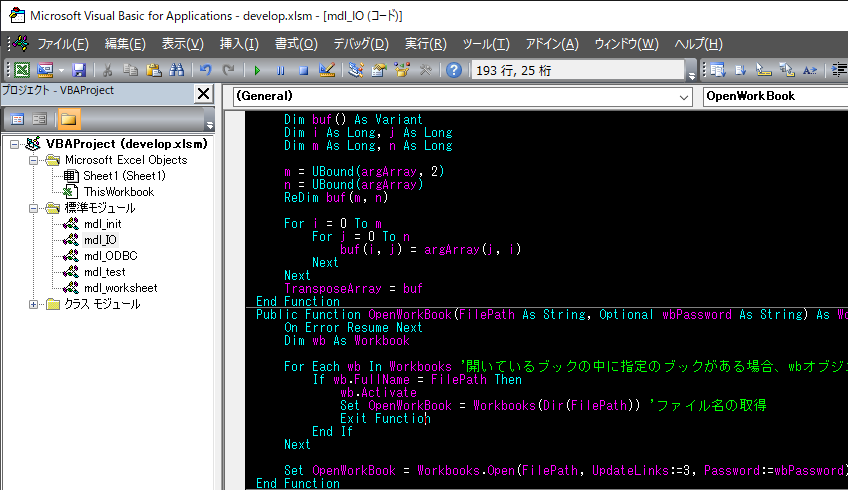The image size is (848, 490).
Task: Select the mdl_test module
Action: point(104,272)
